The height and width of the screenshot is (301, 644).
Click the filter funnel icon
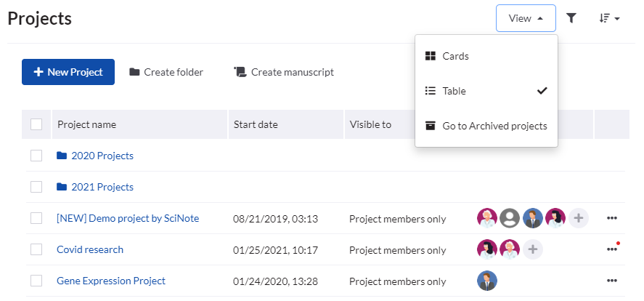pos(571,18)
